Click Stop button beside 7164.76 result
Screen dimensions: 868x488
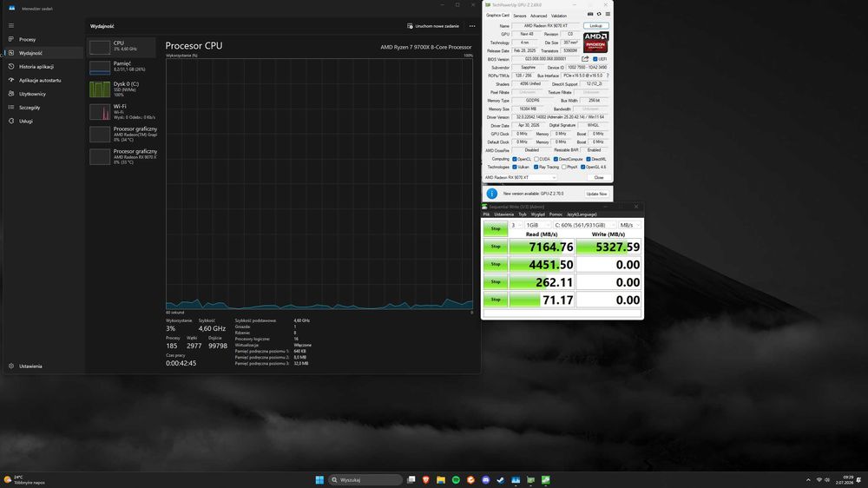(496, 247)
